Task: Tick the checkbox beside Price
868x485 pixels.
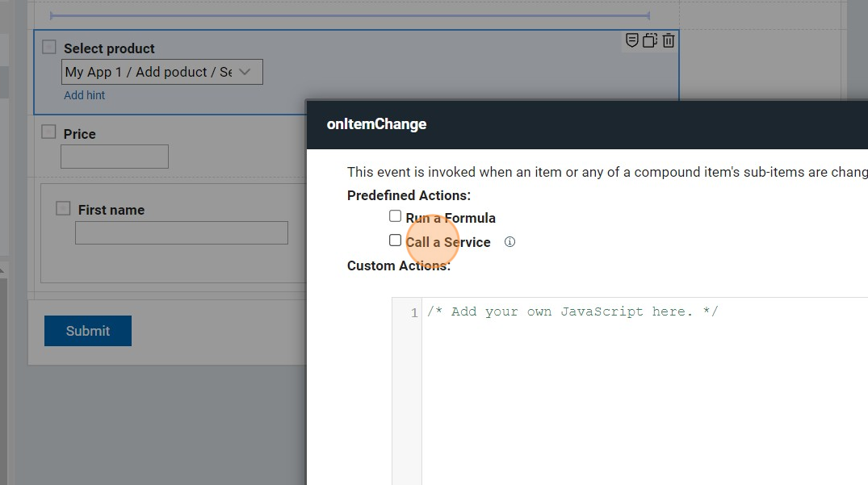Action: [49, 132]
